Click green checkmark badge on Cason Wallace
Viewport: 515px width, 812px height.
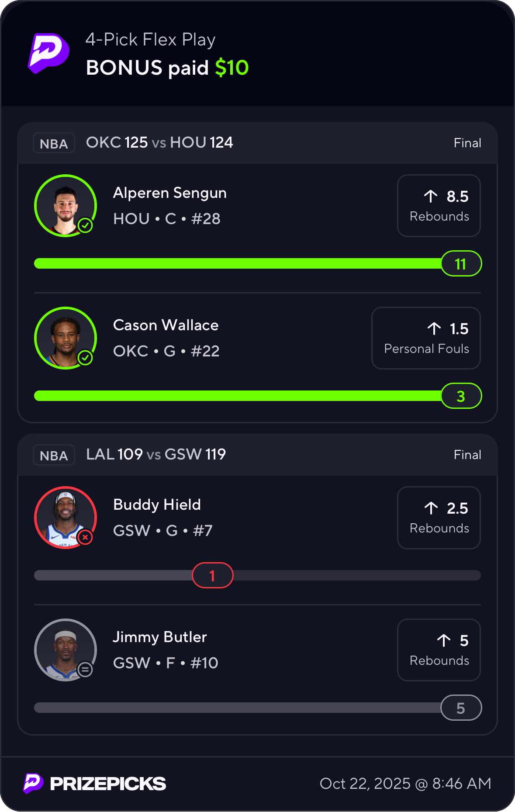coord(85,358)
